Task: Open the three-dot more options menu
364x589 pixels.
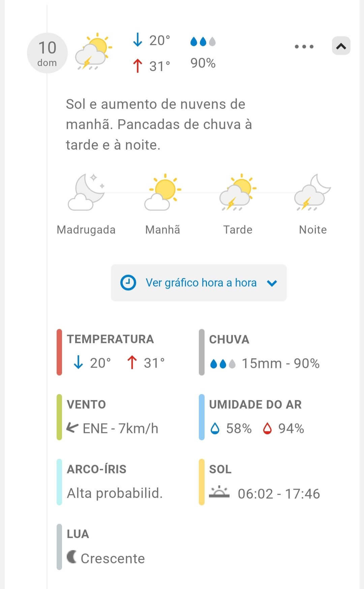Action: pyautogui.click(x=304, y=47)
